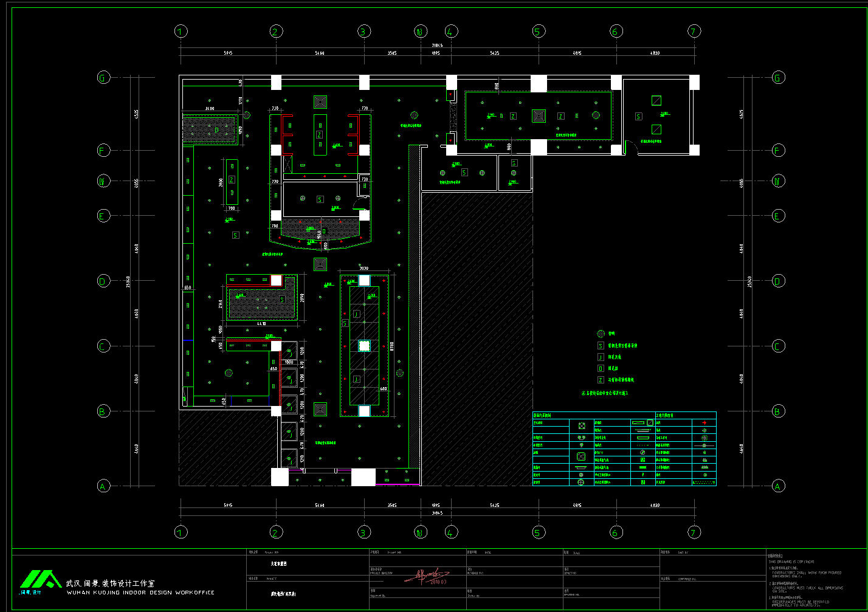Select the WUHAN KUOJING INDOOR DESIGN WORKOFFICE text
The width and height of the screenshot is (868, 612).
point(140,593)
